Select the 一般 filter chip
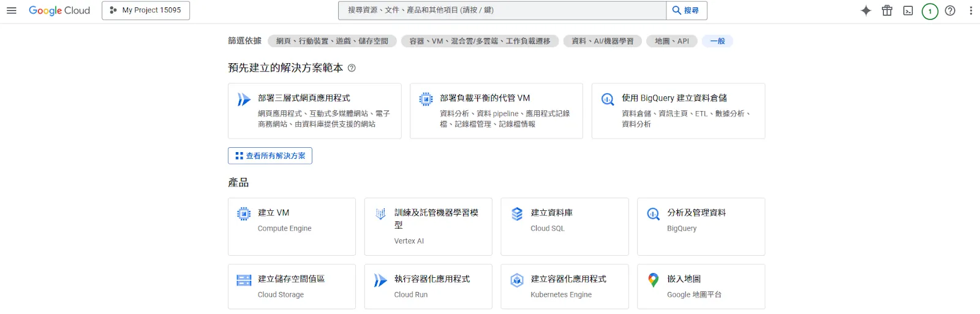The image size is (980, 314). coord(717,41)
